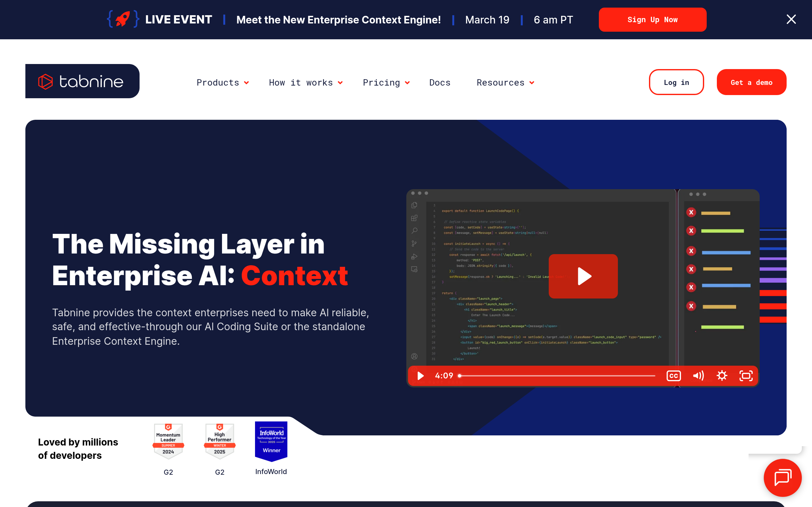
Task: Click the video progress bar
Action: click(557, 376)
